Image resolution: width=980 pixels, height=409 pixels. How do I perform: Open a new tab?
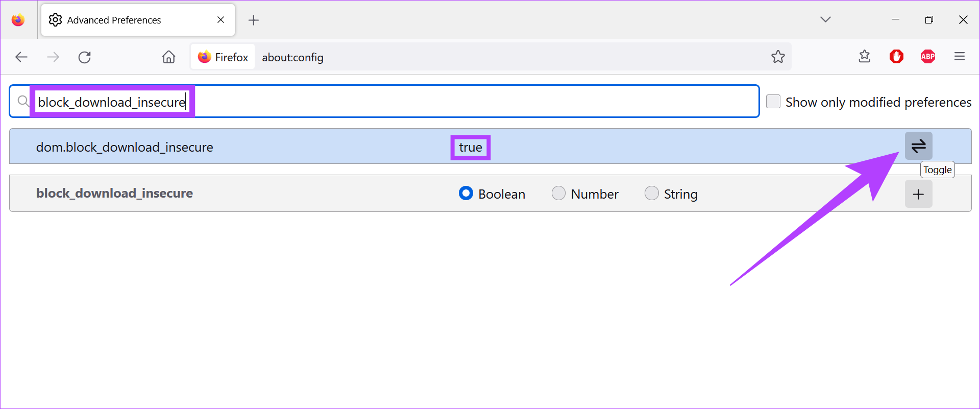tap(253, 20)
